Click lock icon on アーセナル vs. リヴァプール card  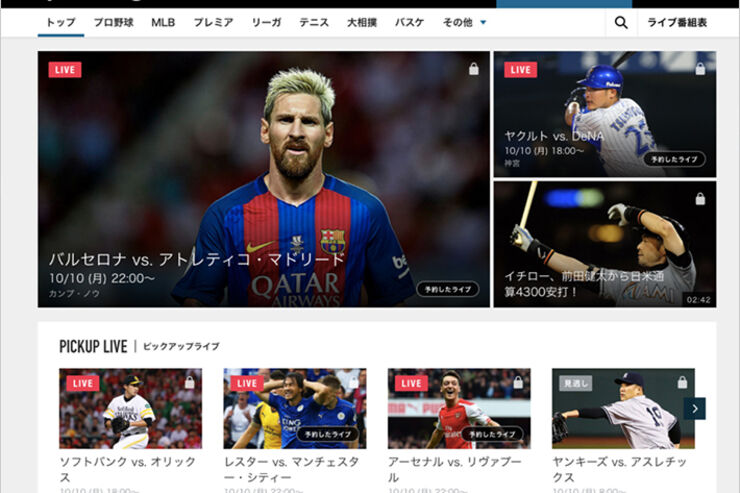tap(518, 383)
